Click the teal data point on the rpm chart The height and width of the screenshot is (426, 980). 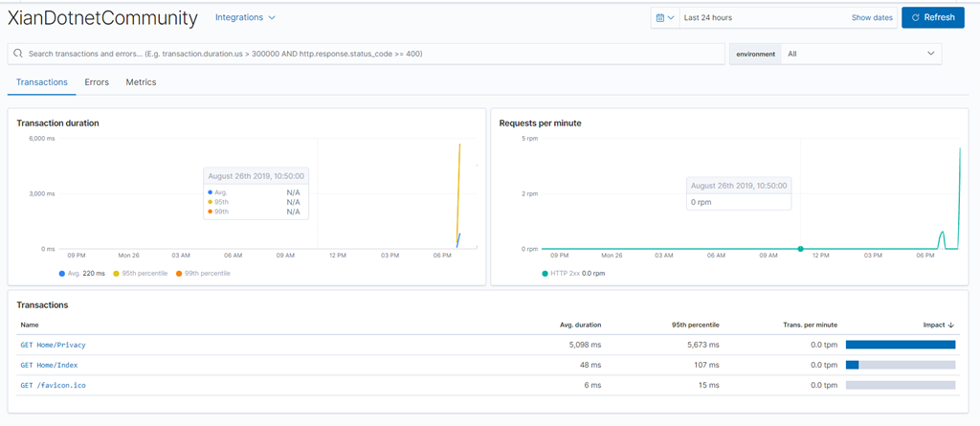800,249
